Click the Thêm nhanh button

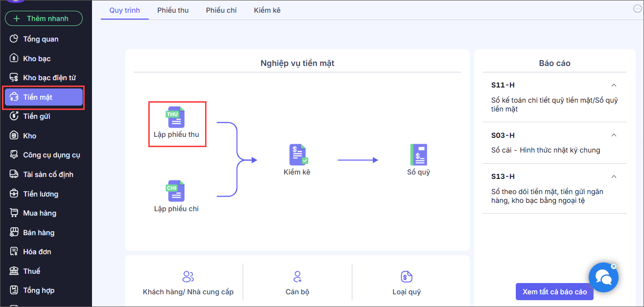click(x=44, y=19)
